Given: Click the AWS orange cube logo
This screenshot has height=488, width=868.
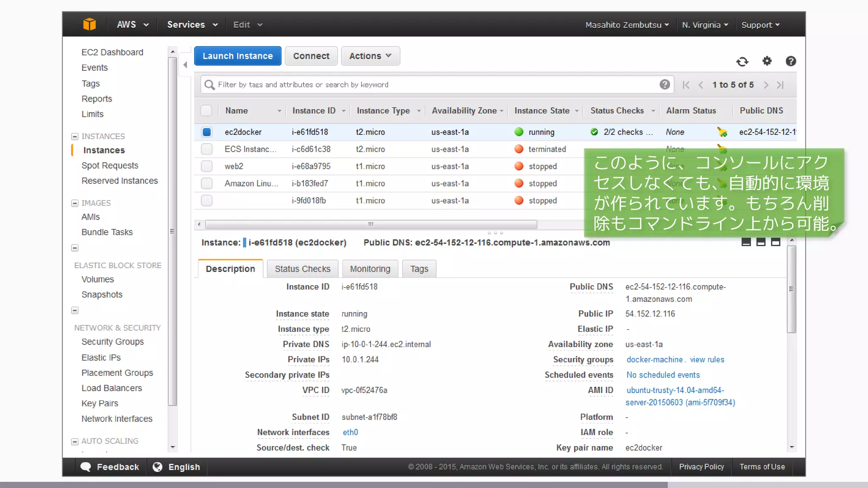Looking at the screenshot, I should click(89, 25).
